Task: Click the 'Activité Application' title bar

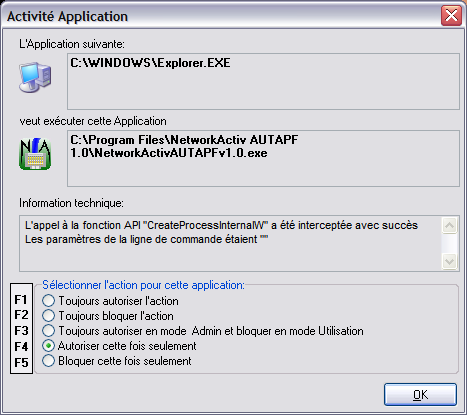Action: (x=220, y=16)
